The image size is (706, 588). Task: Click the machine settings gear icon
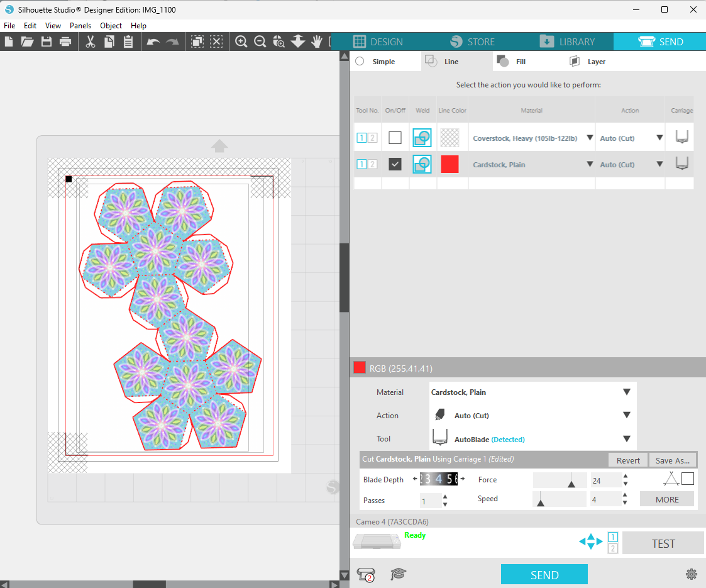692,574
